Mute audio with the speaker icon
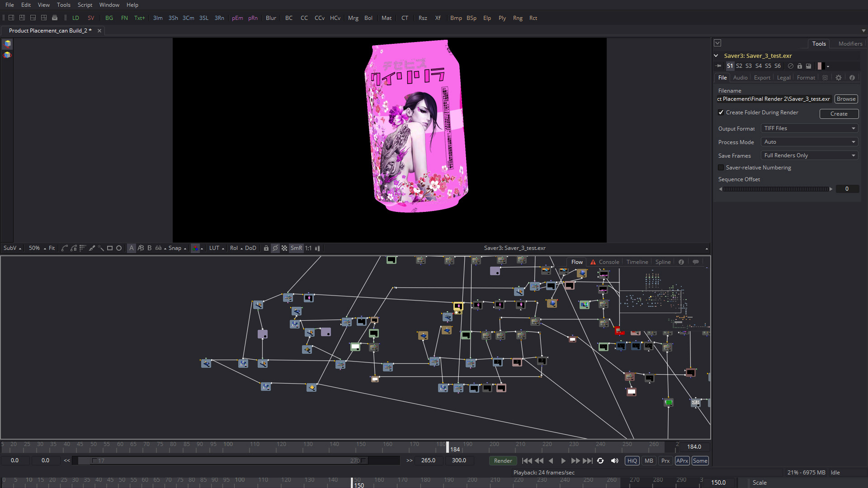Screen dimensions: 868x488 tap(614, 460)
